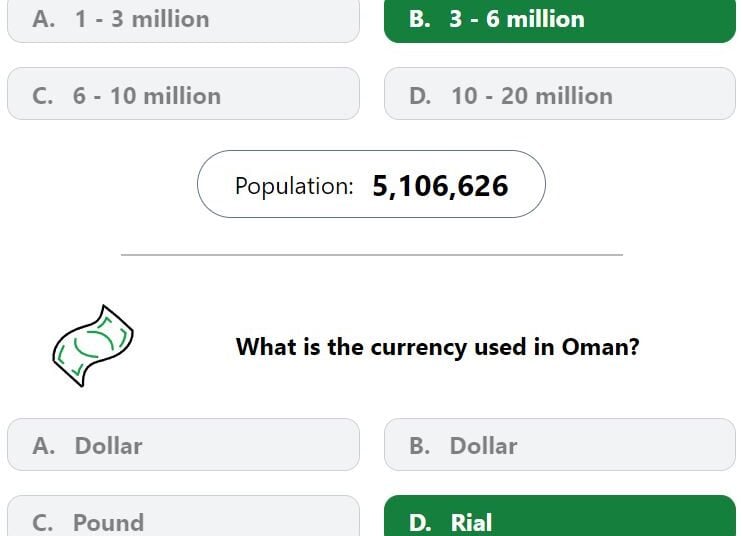Pick answer C. 6 - 10 million

pyautogui.click(x=183, y=94)
